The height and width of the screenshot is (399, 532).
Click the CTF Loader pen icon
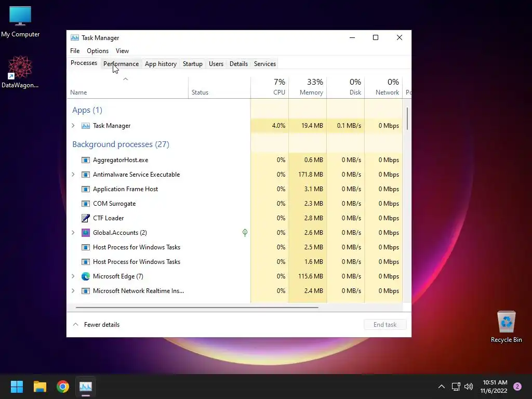[86, 218]
